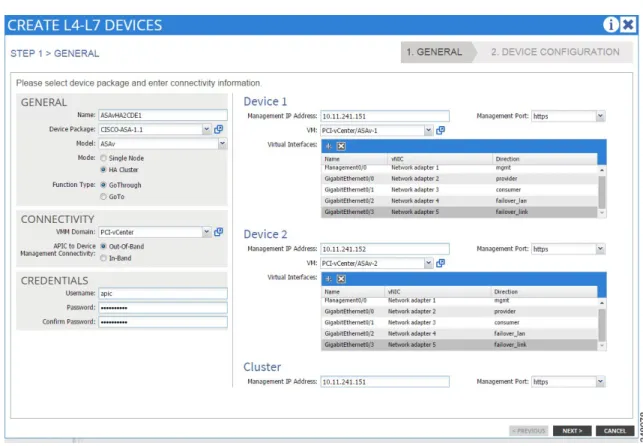Select GigabitEthernet0/2 row in Device 1
This screenshot has height=446, width=643.
point(459,201)
